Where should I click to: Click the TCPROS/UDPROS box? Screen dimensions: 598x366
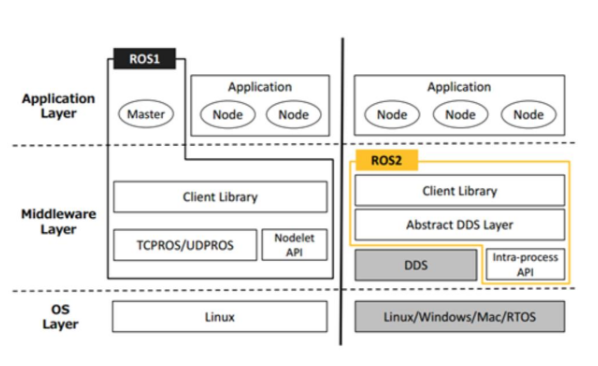point(185,245)
